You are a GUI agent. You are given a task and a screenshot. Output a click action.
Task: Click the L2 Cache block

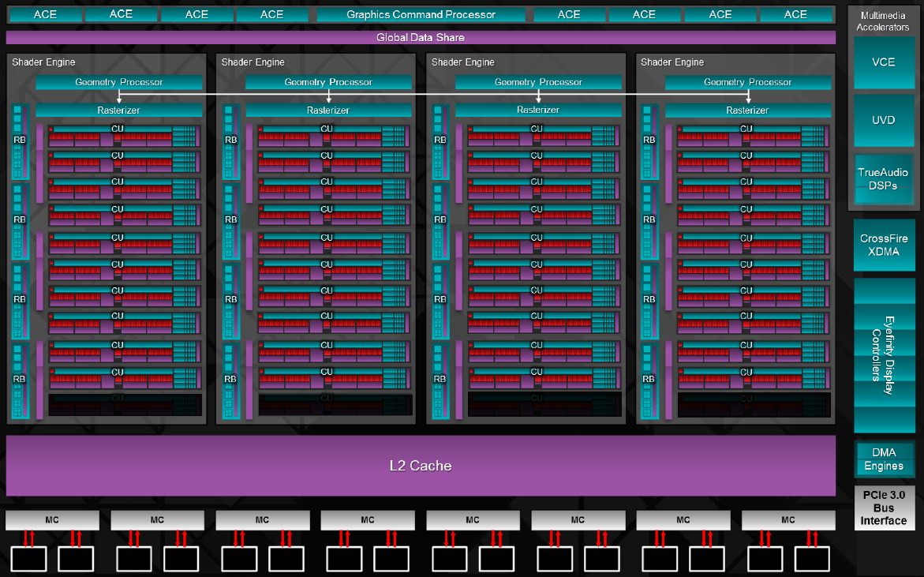(421, 466)
